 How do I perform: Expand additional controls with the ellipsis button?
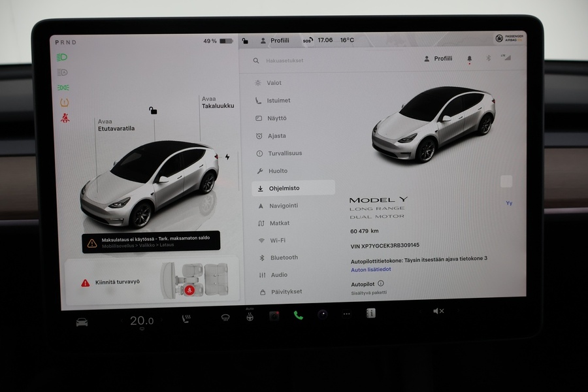click(346, 313)
